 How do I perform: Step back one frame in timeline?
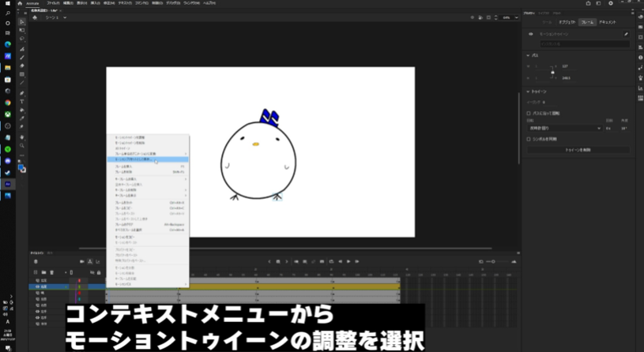(x=340, y=261)
